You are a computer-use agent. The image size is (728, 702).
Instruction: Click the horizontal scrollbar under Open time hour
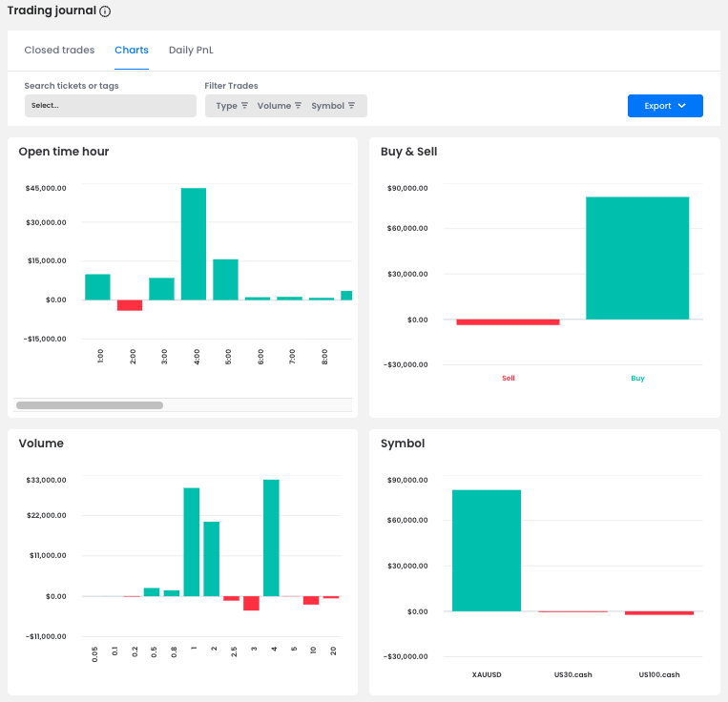coord(90,405)
